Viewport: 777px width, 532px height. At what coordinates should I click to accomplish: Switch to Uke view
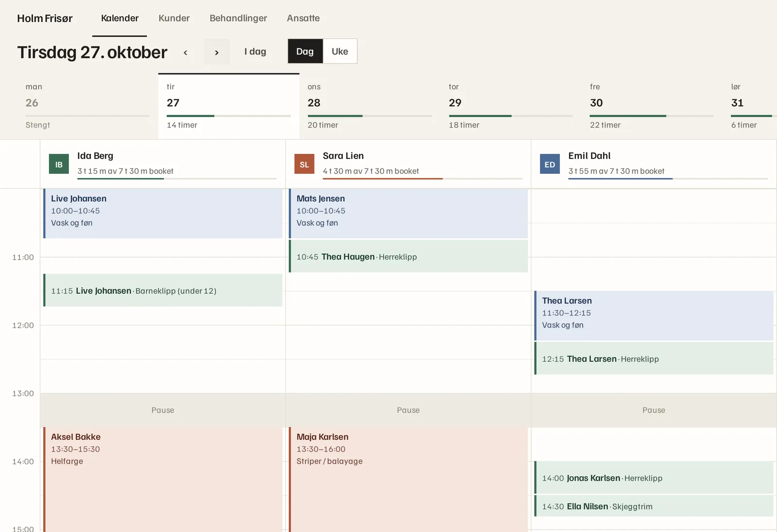(x=340, y=51)
